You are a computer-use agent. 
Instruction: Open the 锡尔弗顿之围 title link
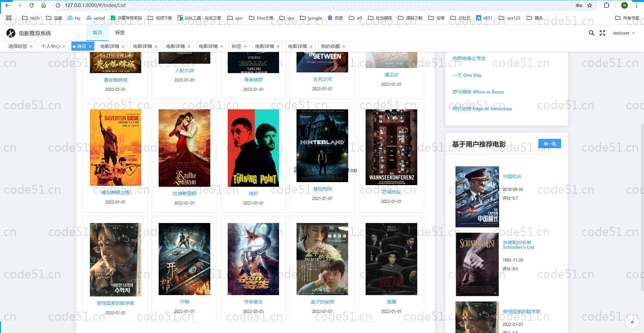115,192
